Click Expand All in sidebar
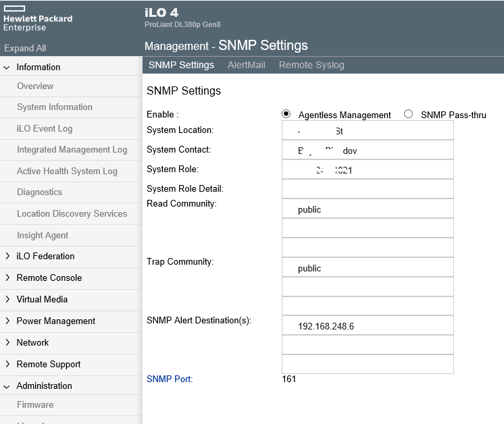The width and height of the screenshot is (504, 424). click(x=25, y=49)
